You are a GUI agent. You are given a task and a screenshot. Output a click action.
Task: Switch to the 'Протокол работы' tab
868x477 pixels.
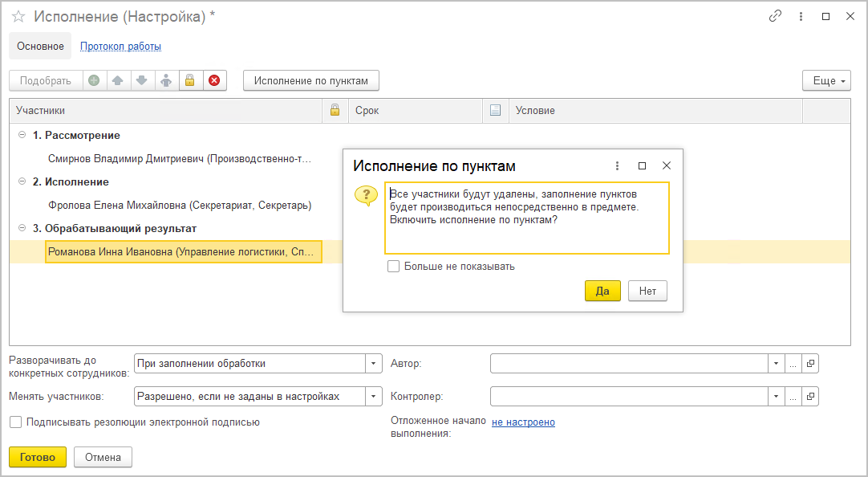tap(120, 47)
